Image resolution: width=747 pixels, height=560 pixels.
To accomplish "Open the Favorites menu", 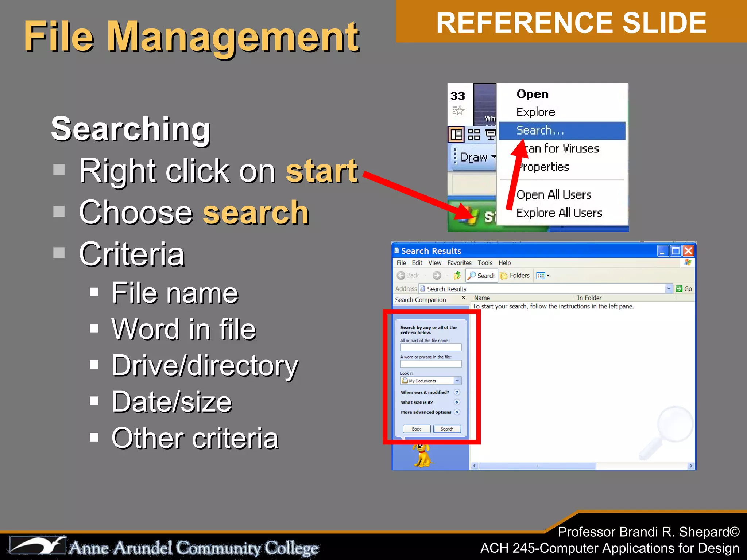I will point(459,263).
